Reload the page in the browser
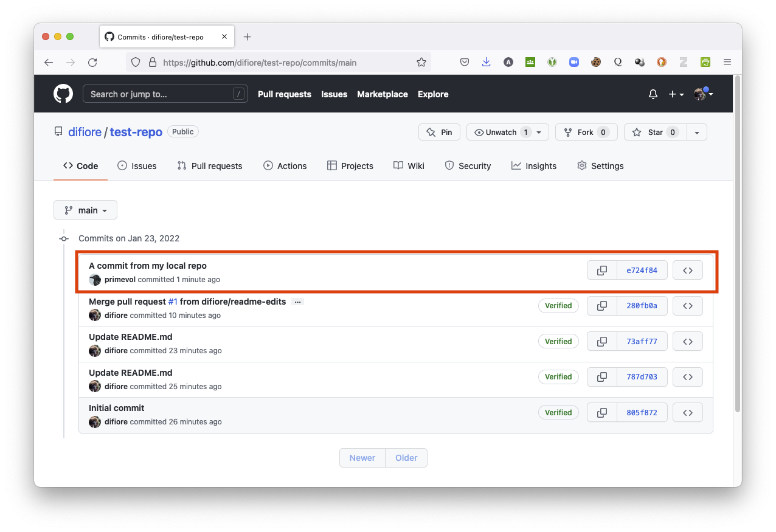The height and width of the screenshot is (532, 776). (92, 62)
